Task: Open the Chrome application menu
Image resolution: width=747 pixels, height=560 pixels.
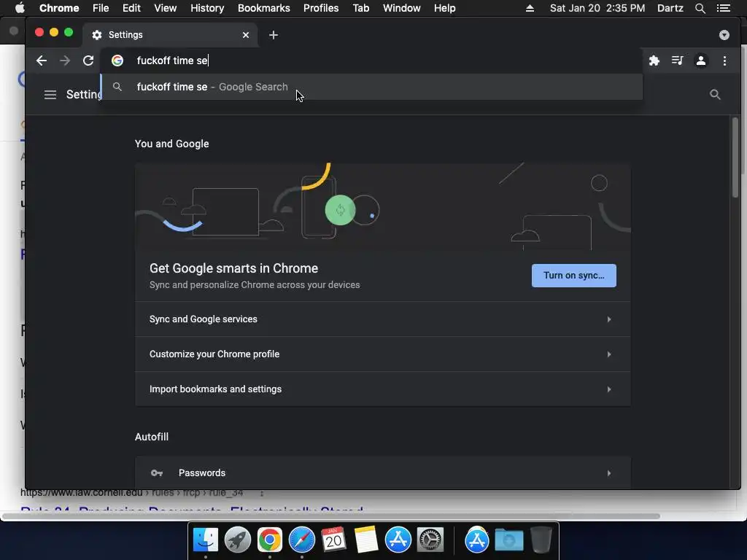Action: point(59,8)
